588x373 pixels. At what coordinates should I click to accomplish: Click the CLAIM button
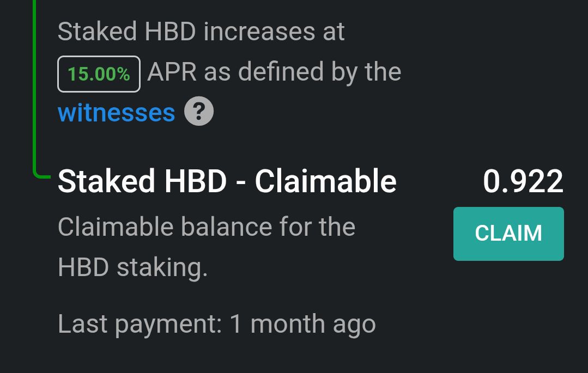point(508,234)
